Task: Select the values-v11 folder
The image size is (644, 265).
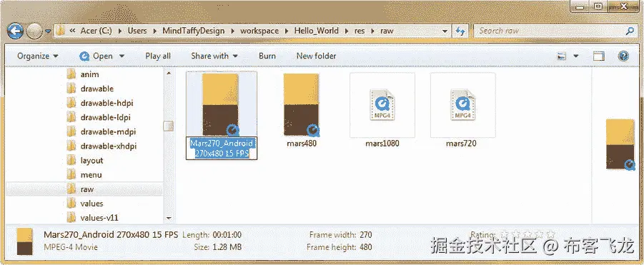Action: click(99, 218)
